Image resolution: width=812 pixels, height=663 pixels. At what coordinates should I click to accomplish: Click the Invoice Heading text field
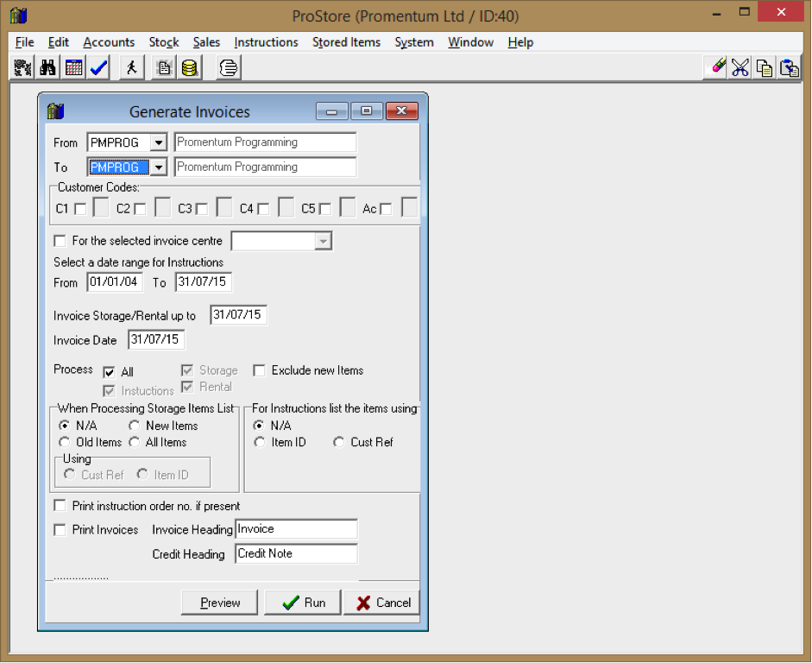[x=296, y=529]
